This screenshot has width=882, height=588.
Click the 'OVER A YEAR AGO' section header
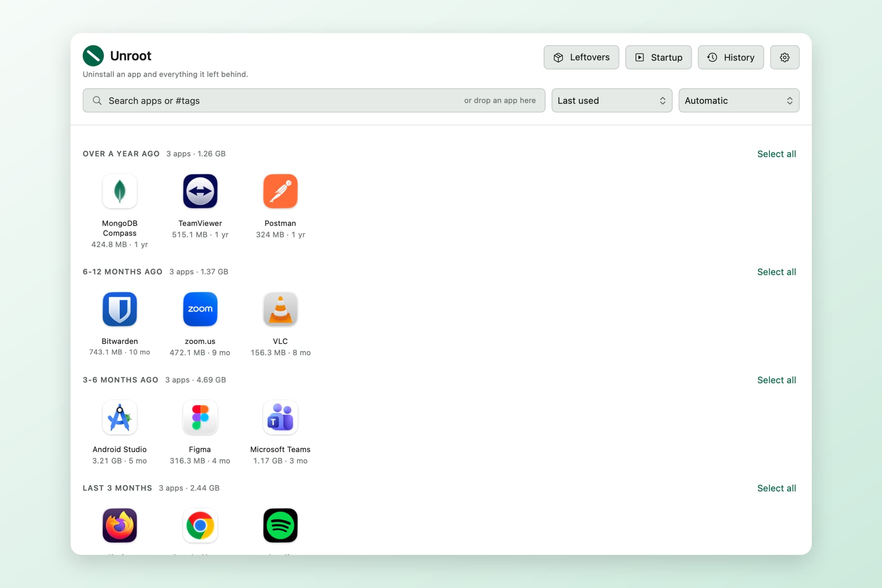[121, 154]
